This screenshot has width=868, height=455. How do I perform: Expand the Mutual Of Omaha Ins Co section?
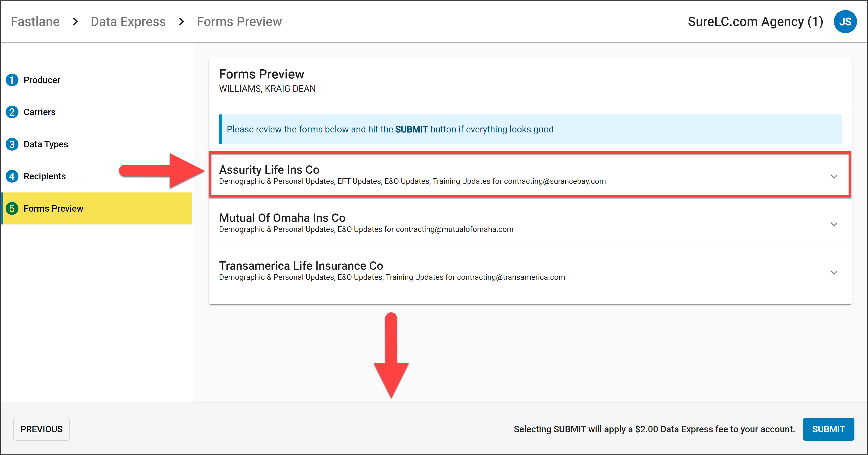834,224
